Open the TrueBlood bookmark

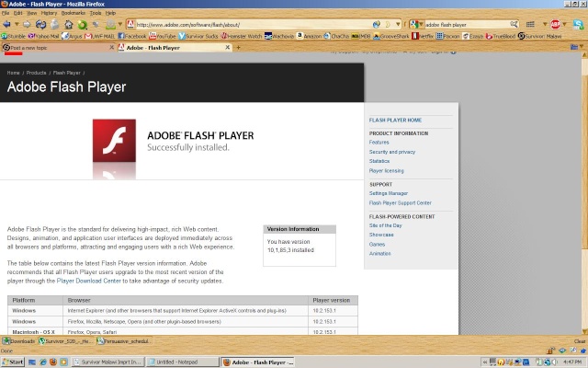point(500,36)
